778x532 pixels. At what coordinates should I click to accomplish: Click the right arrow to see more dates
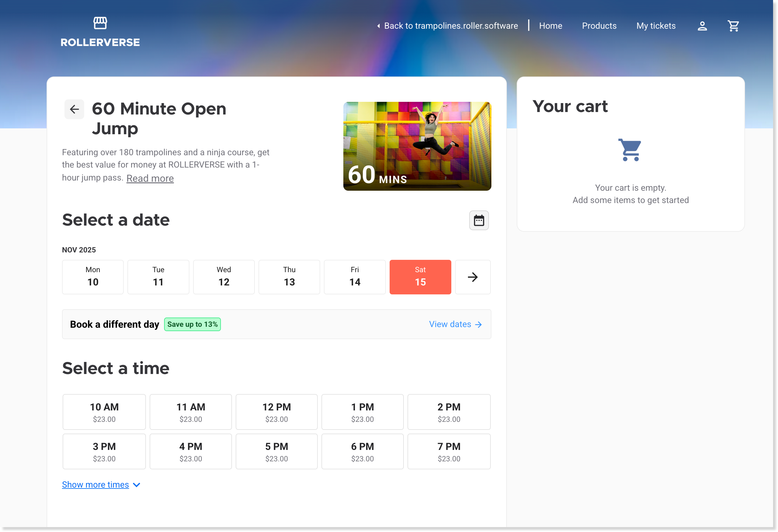pos(472,277)
